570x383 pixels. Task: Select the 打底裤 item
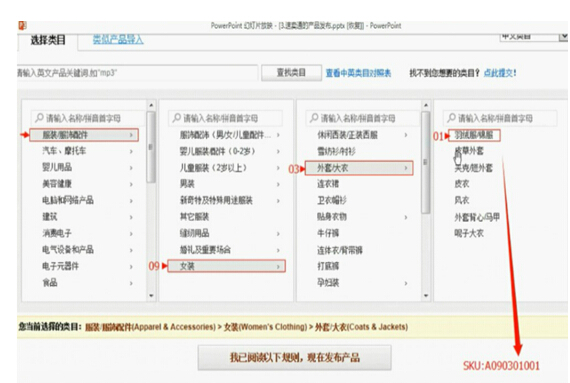click(x=328, y=266)
